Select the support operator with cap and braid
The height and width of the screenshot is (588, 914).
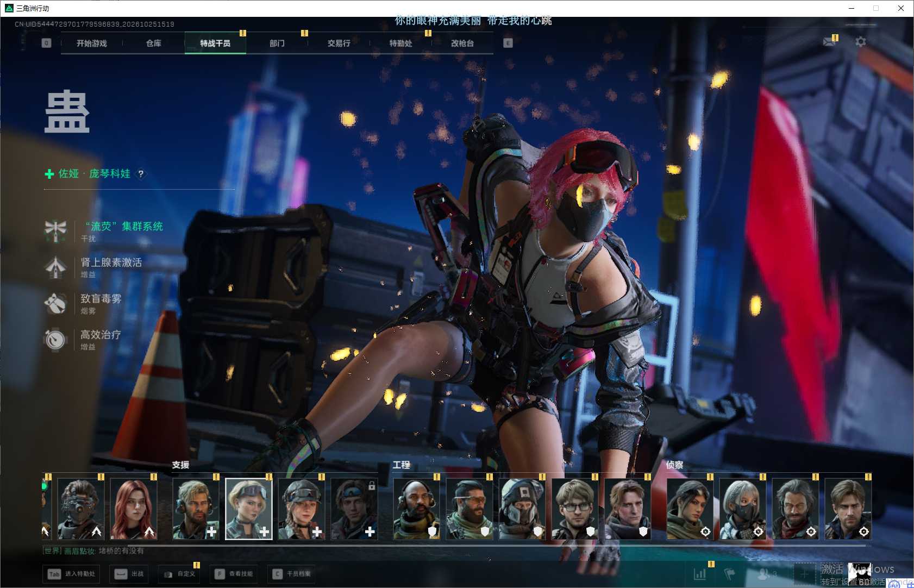click(302, 509)
